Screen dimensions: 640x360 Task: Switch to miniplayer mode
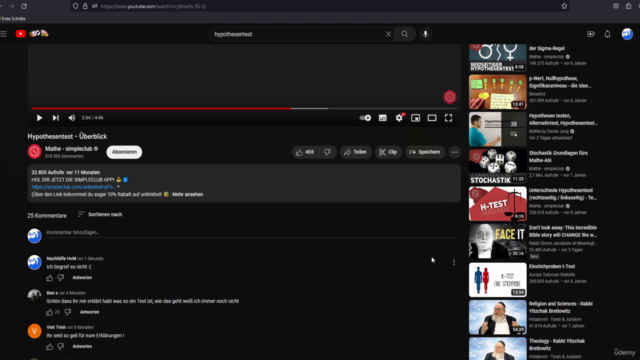click(x=416, y=118)
